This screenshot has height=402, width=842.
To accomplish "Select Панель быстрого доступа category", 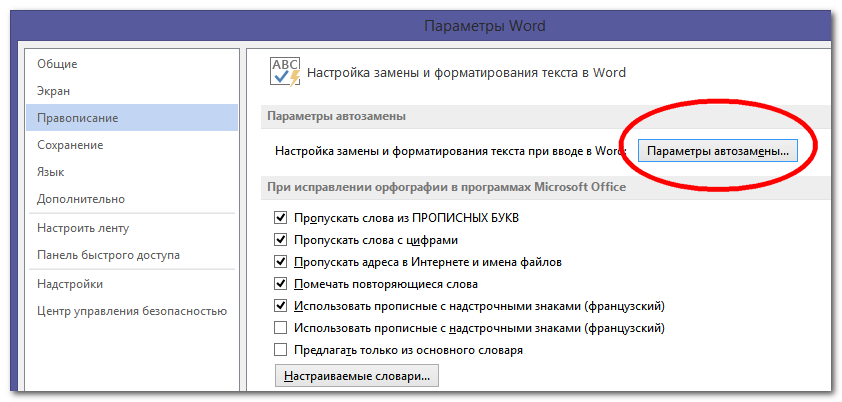I will [108, 255].
